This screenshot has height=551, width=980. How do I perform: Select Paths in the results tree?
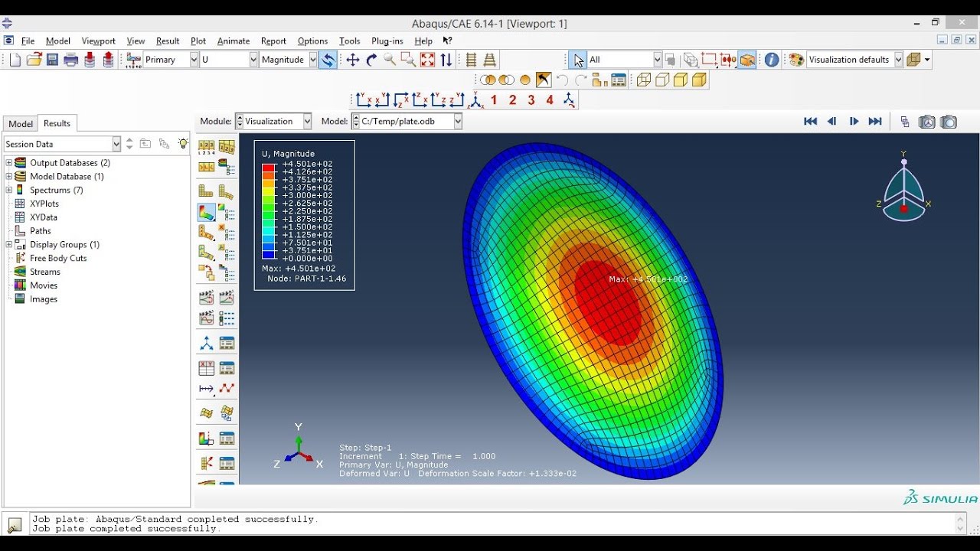point(41,231)
